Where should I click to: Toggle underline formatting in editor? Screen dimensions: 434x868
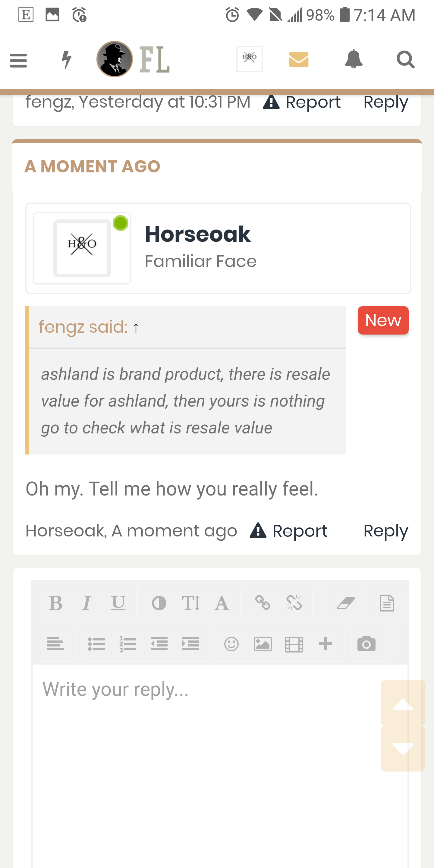click(x=118, y=603)
